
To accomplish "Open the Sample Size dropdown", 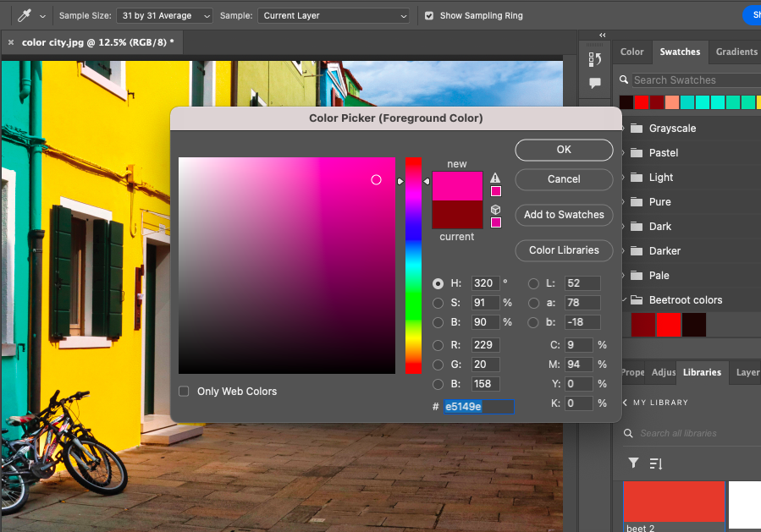I will (x=166, y=15).
